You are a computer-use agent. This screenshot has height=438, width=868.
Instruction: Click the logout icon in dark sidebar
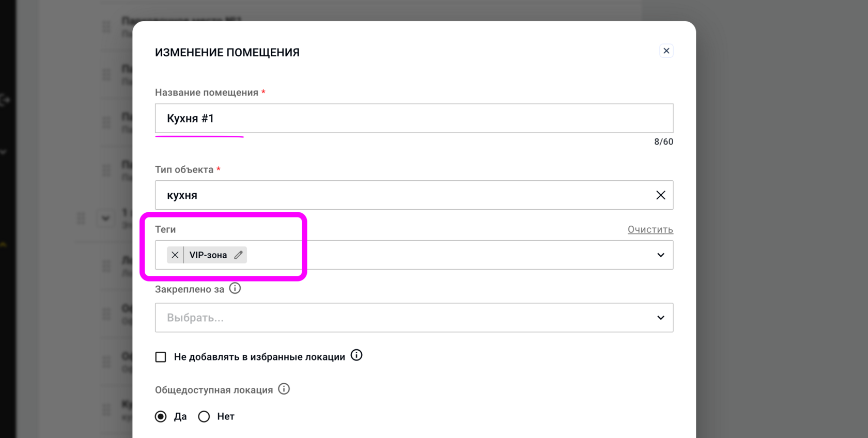(5, 100)
